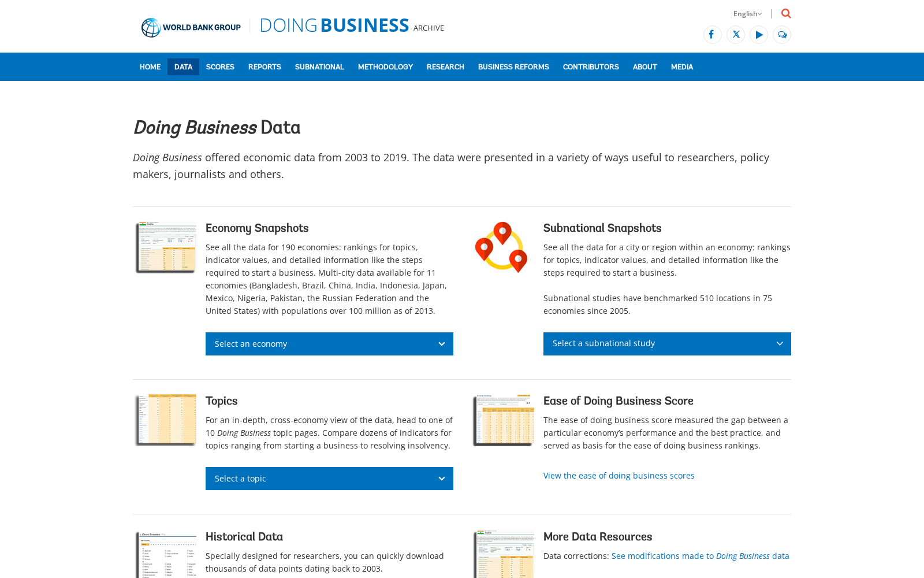This screenshot has width=924, height=578.
Task: Open the X (Twitter) social icon
Action: point(736,35)
